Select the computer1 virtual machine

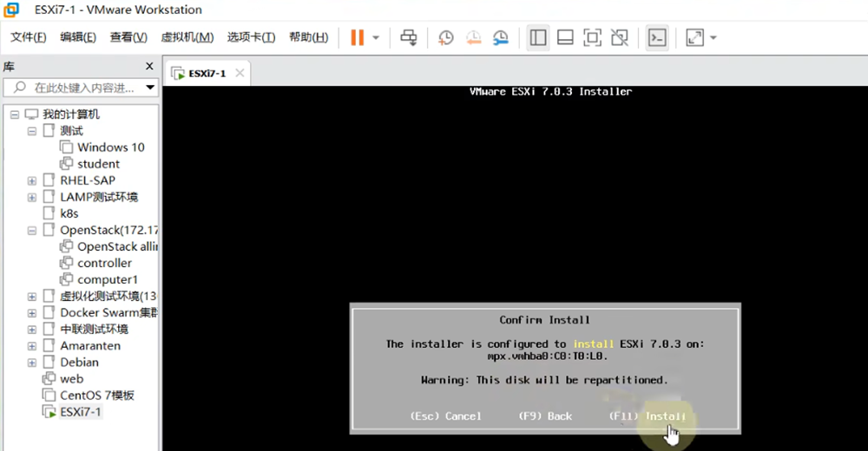108,279
